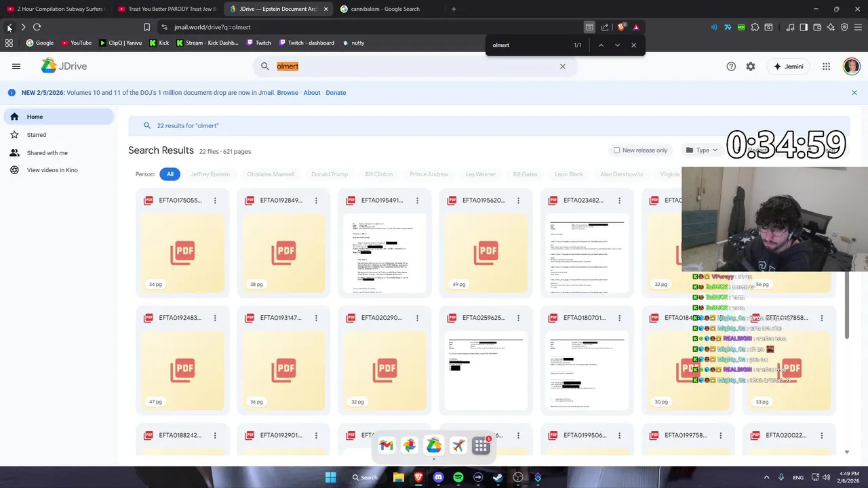The width and height of the screenshot is (868, 488).
Task: Go to previous find-in-page match
Action: coord(601,45)
